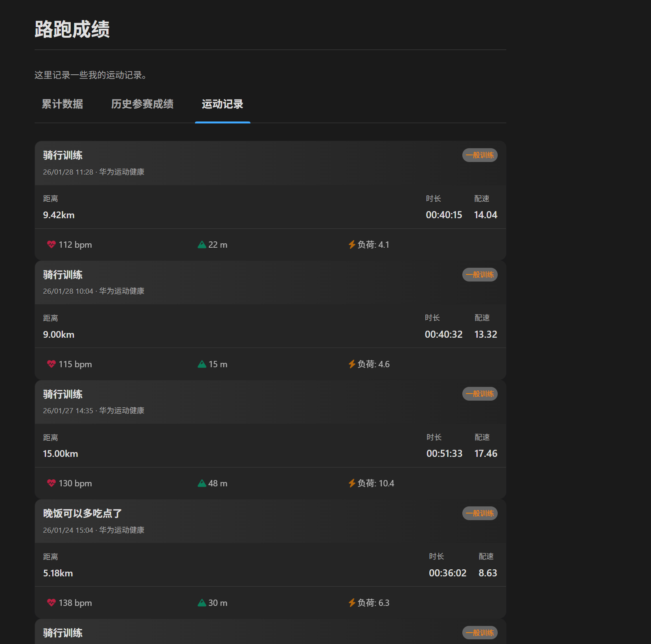Click lightning icon next to 负荷: 6.3
Screen dimensions: 651x644
[352, 603]
